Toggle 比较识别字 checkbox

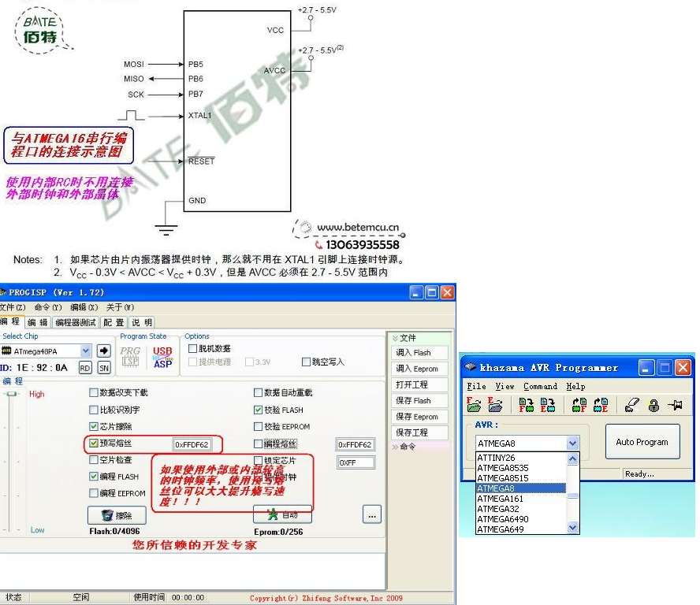pyautogui.click(x=93, y=410)
